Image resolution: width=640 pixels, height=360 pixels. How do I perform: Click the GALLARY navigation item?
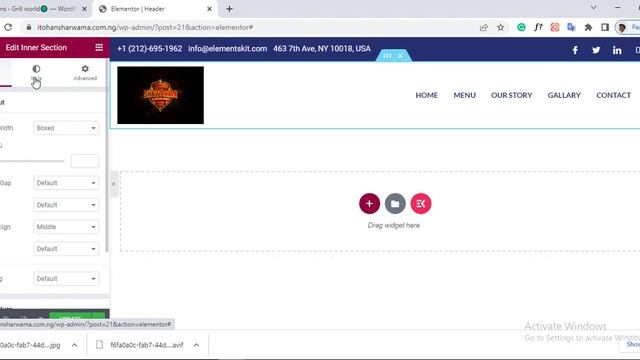coord(564,95)
